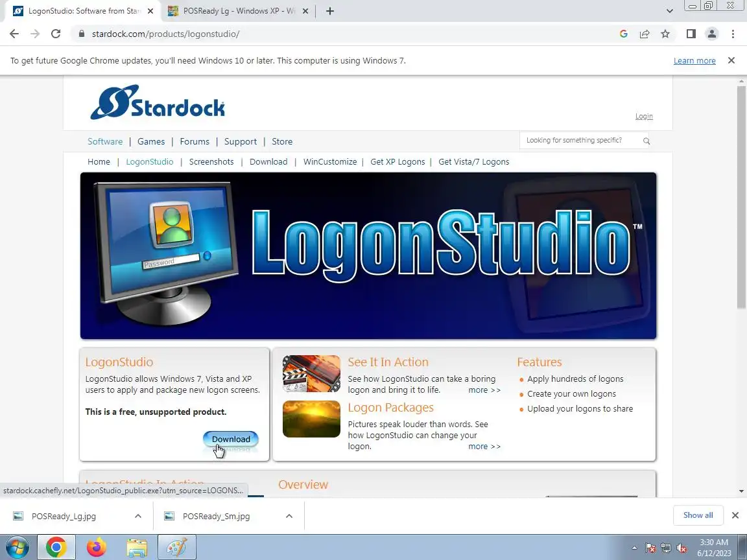Image resolution: width=747 pixels, height=560 pixels.
Task: Open the Chrome three-dot menu
Action: [x=733, y=34]
